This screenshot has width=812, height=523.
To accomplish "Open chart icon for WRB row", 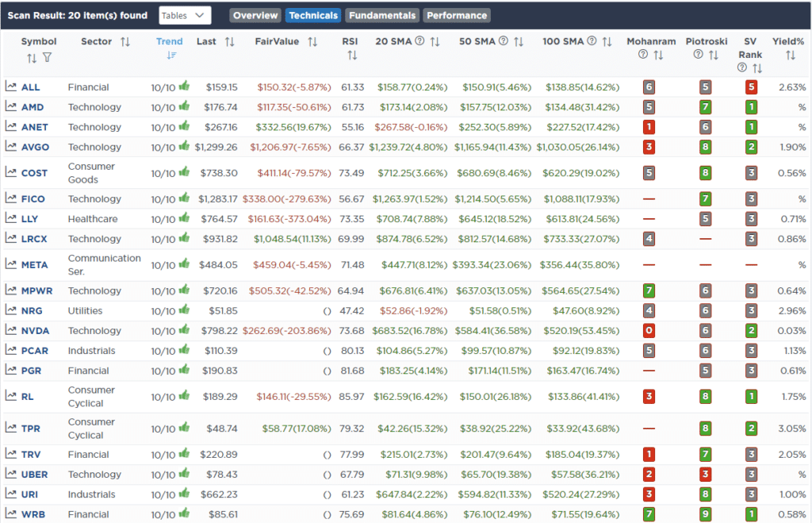I will tap(11, 513).
